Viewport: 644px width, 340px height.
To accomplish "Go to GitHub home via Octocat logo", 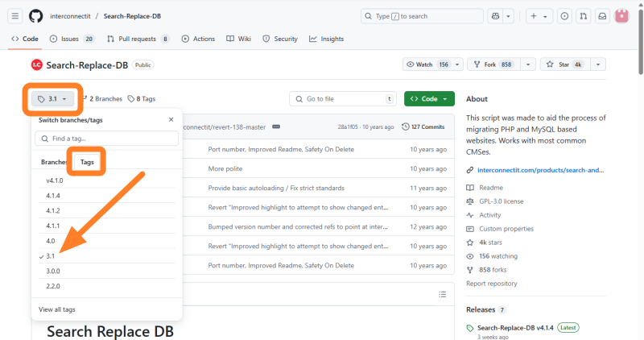I will click(35, 16).
